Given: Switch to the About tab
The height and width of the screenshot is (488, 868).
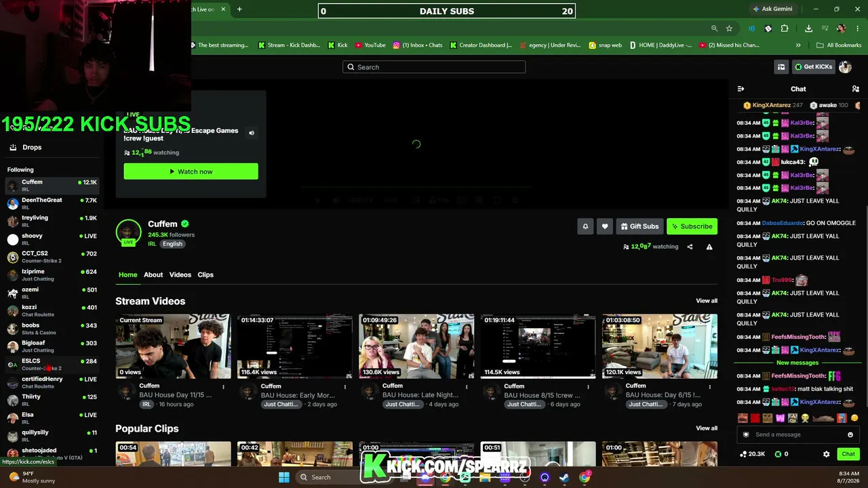Looking at the screenshot, I should click(x=153, y=274).
